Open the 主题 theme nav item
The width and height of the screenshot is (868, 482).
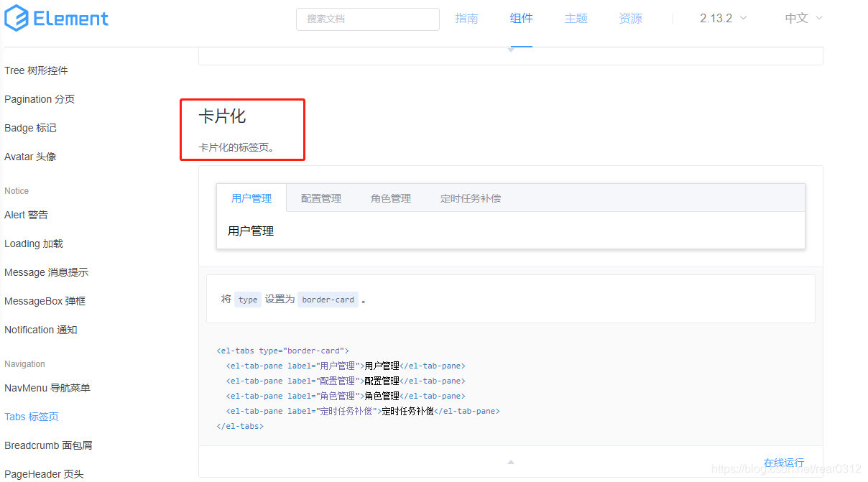(576, 19)
